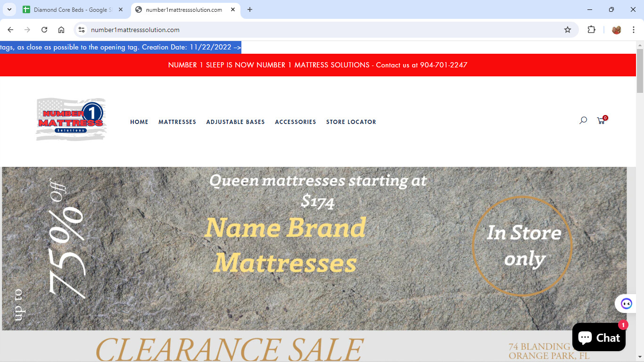The height and width of the screenshot is (362, 644).
Task: Click the page vertical scrollbar thumb
Action: pyautogui.click(x=640, y=71)
